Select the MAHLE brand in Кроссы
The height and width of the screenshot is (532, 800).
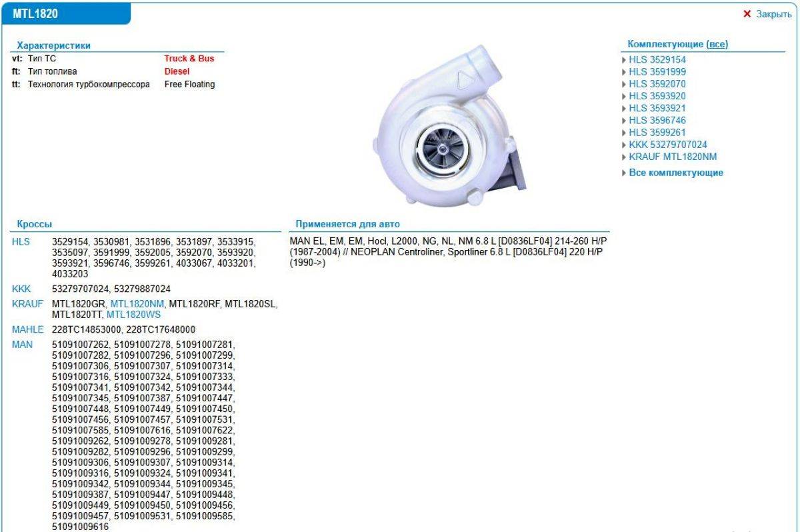27,329
